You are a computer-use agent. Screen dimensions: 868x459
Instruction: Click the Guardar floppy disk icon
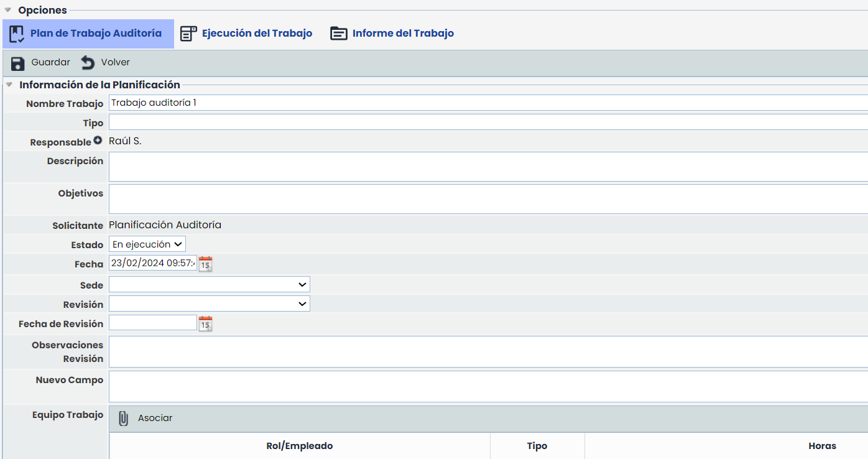click(x=18, y=63)
